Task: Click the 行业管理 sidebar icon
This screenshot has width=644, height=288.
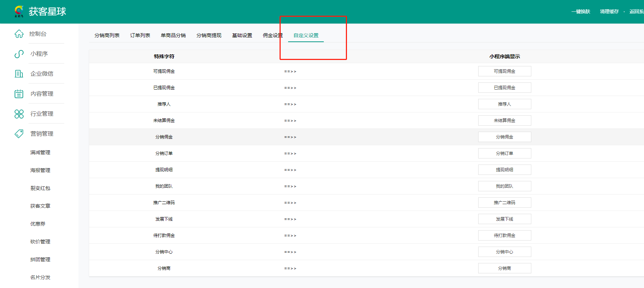Action: [x=19, y=114]
